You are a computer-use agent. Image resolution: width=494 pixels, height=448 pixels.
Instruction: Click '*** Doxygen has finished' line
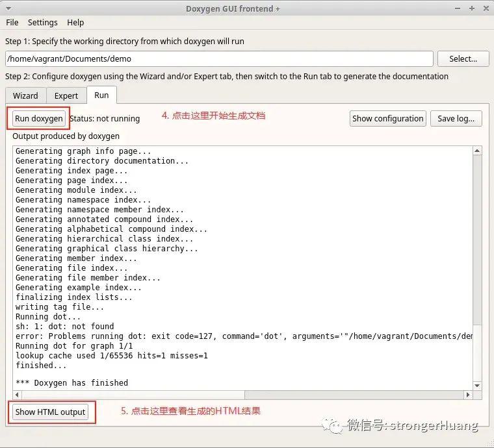(x=72, y=383)
